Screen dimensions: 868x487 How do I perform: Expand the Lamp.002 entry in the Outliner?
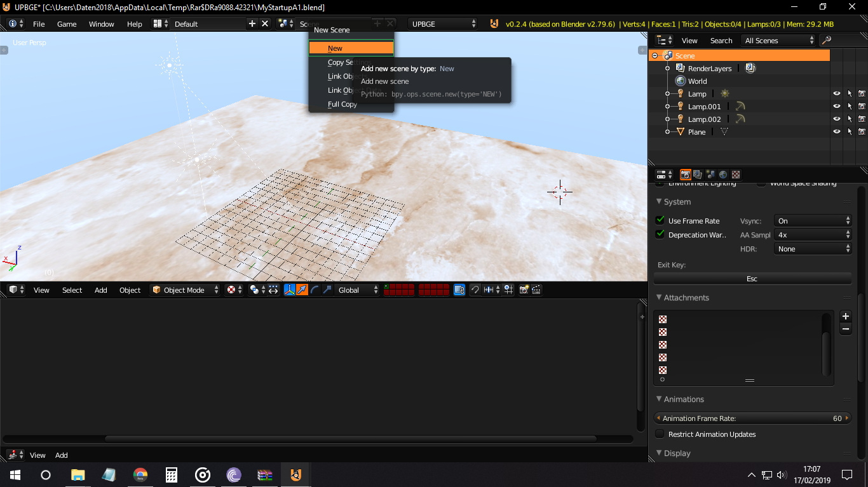coord(667,119)
